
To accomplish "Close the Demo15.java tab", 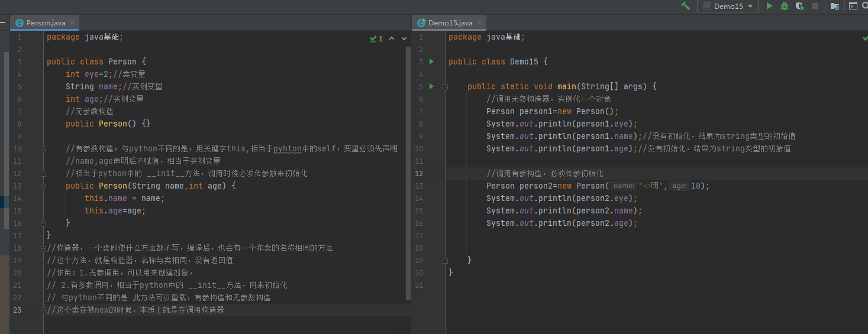I will click(480, 23).
